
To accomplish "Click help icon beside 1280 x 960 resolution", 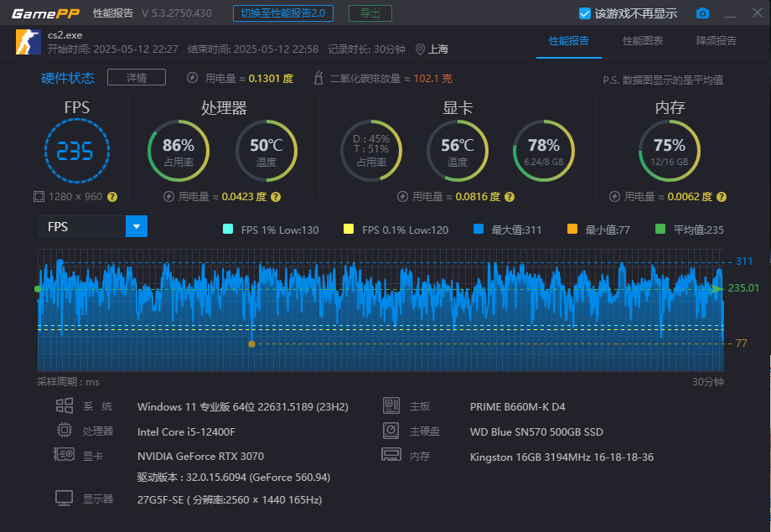I will coord(112,197).
